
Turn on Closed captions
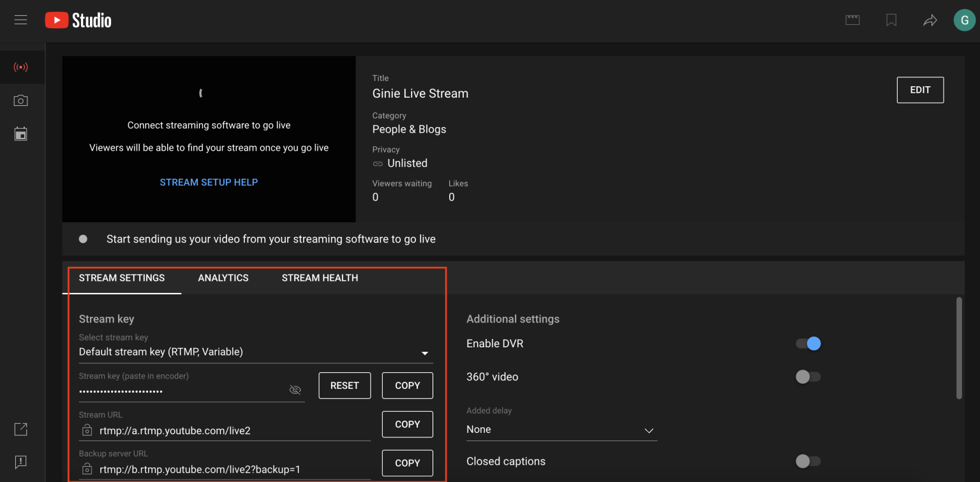808,461
